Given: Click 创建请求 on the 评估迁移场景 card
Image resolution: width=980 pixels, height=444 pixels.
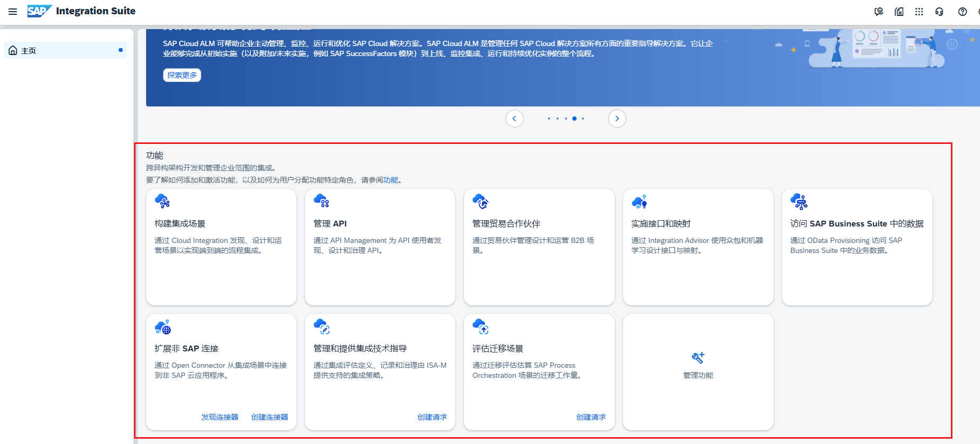Looking at the screenshot, I should pos(591,417).
